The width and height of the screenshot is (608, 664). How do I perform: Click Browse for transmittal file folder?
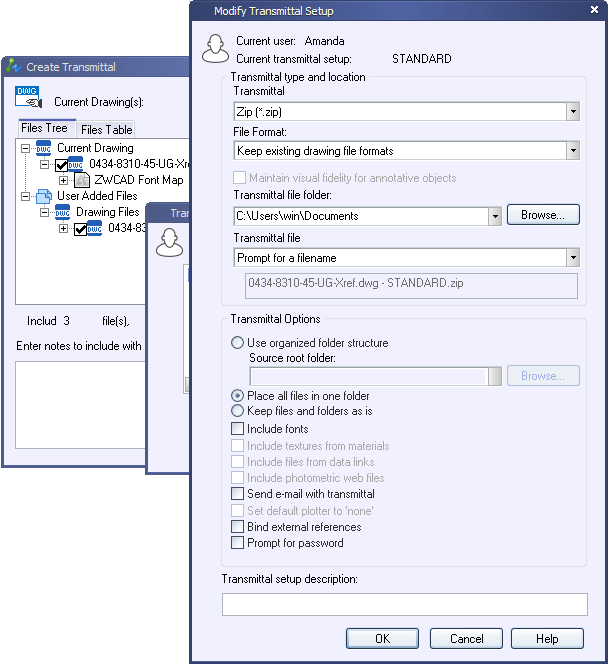[543, 215]
